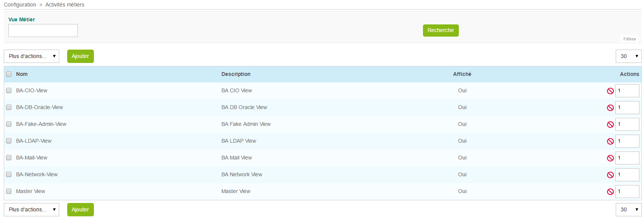
Task: Click the duplicate count field for BA-LDAP-View
Action: pyautogui.click(x=627, y=141)
